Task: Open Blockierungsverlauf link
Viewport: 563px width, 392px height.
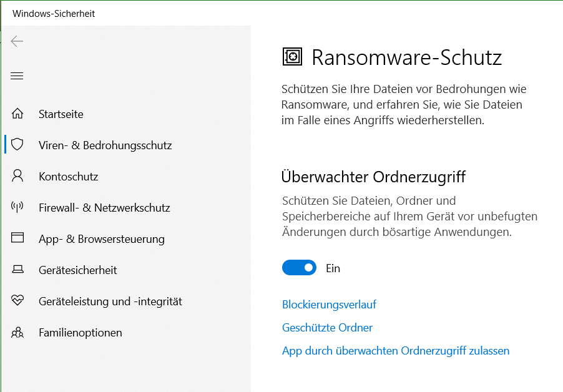Action: 329,304
